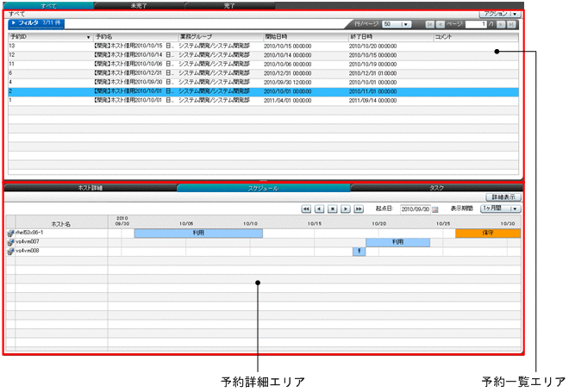Fast-forward the schedule far ahead

(x=359, y=208)
